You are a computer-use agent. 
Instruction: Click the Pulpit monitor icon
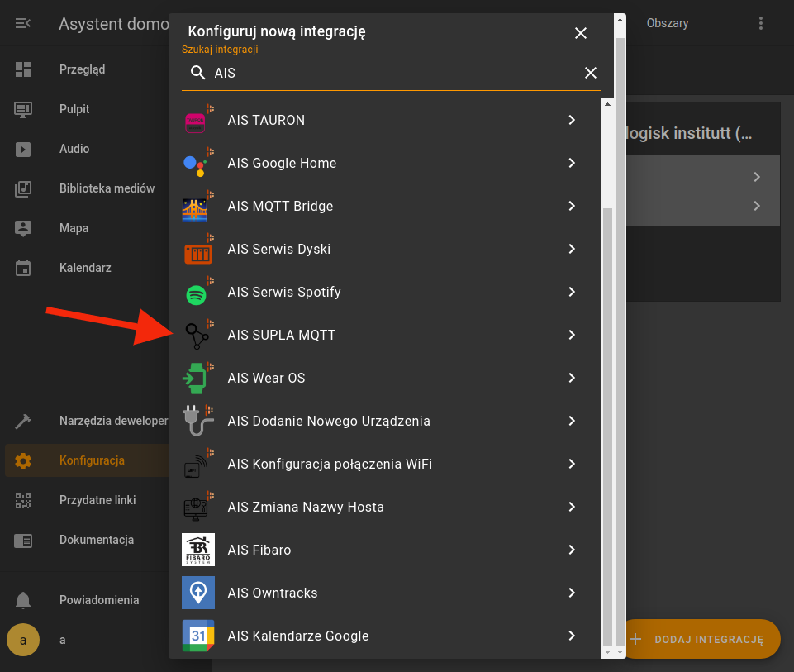pyautogui.click(x=23, y=109)
